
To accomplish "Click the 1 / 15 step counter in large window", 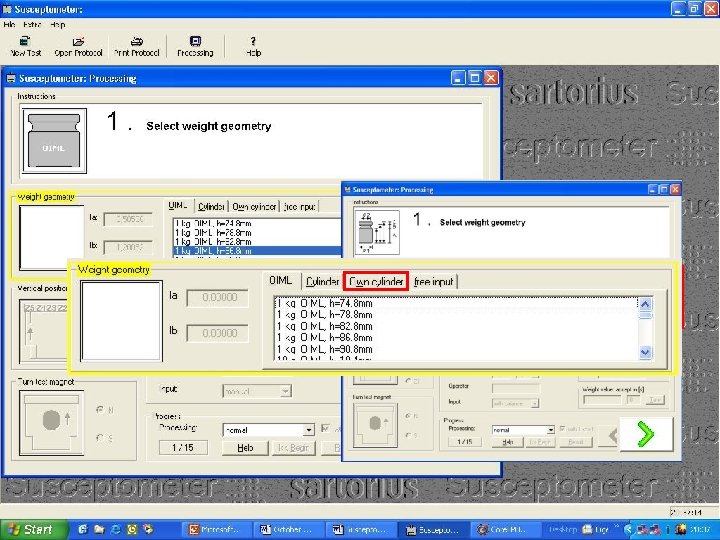I will (x=183, y=448).
